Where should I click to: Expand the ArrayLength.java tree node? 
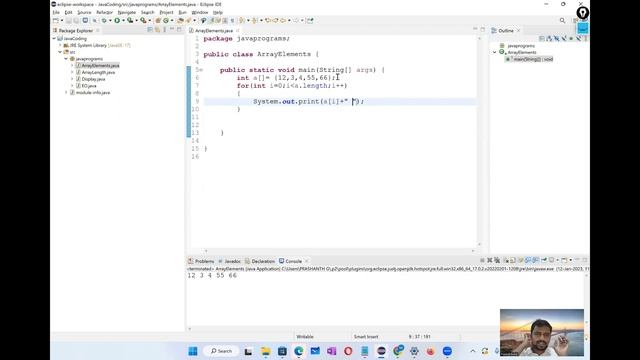tap(72, 72)
